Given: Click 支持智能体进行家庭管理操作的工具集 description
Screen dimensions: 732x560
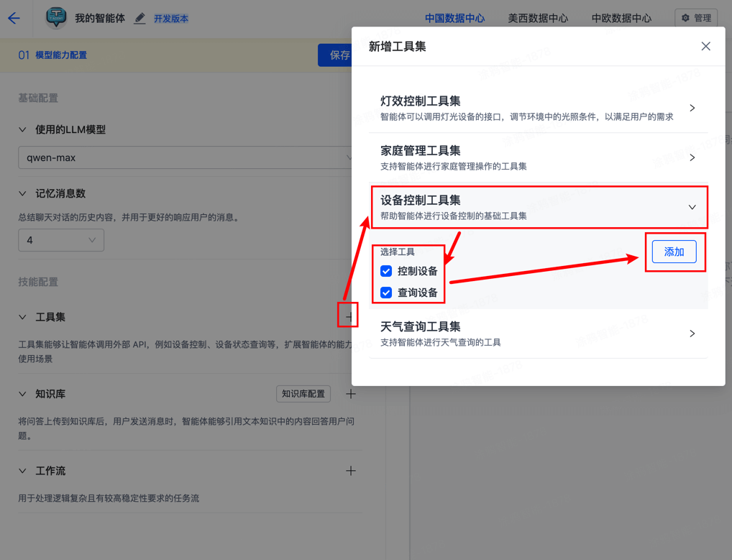Looking at the screenshot, I should [x=453, y=167].
